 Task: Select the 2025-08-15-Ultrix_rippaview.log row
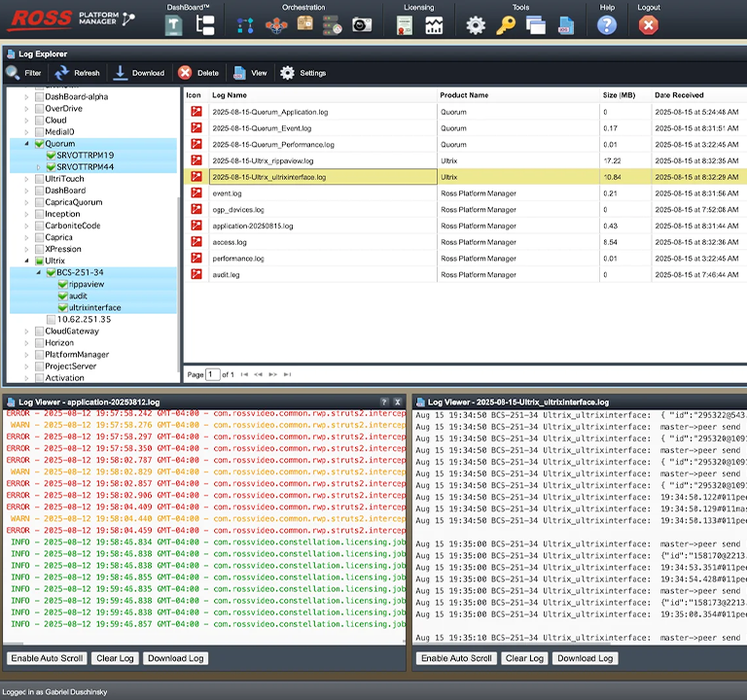coord(465,160)
